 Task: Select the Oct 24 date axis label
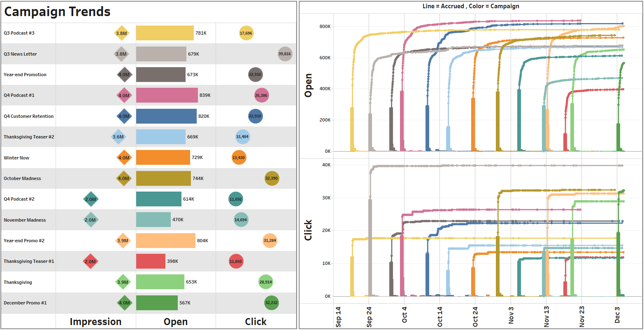(x=475, y=316)
